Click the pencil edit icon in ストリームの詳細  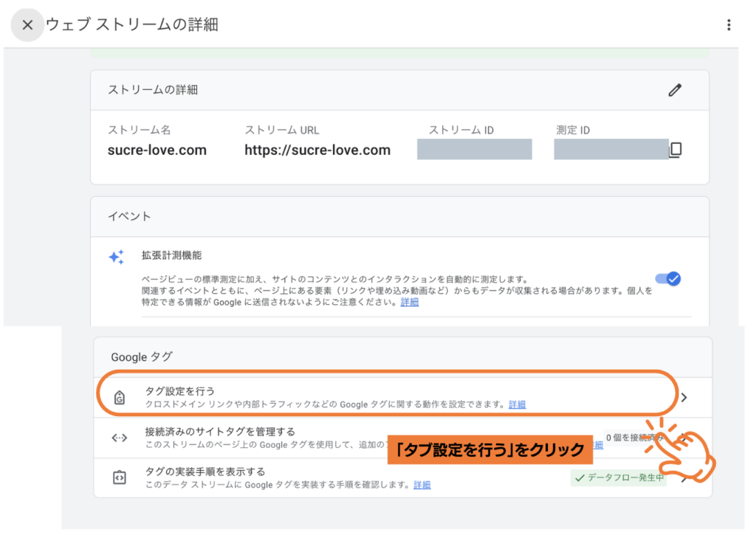tap(674, 90)
